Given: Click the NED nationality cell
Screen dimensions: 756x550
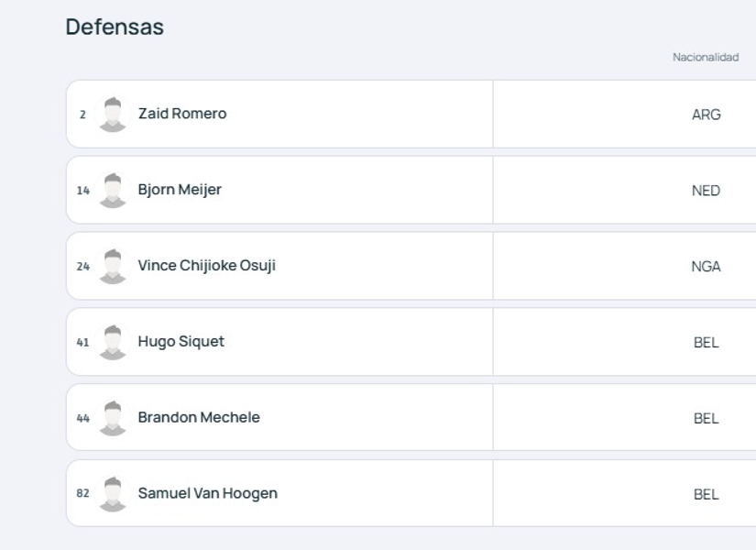Looking at the screenshot, I should point(706,191).
